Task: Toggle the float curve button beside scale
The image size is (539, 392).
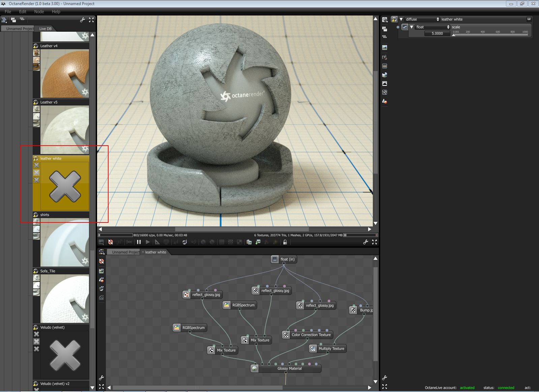Action: [x=405, y=27]
